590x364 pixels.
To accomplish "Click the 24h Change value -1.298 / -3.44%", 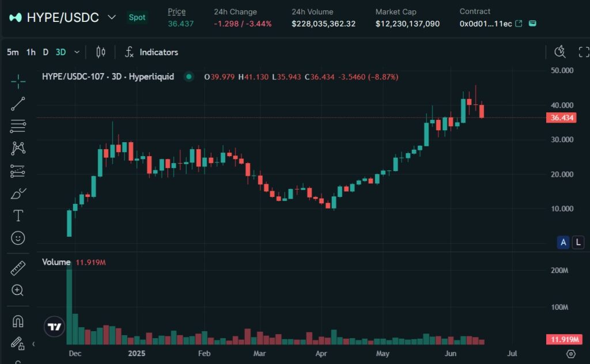I will [x=243, y=24].
